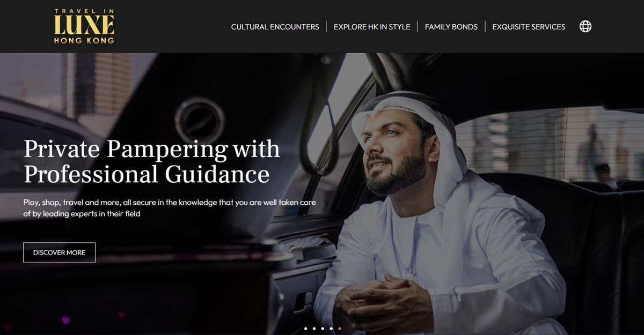This screenshot has height=335, width=644.
Task: Go to the first carousel slide dot
Action: click(305, 329)
